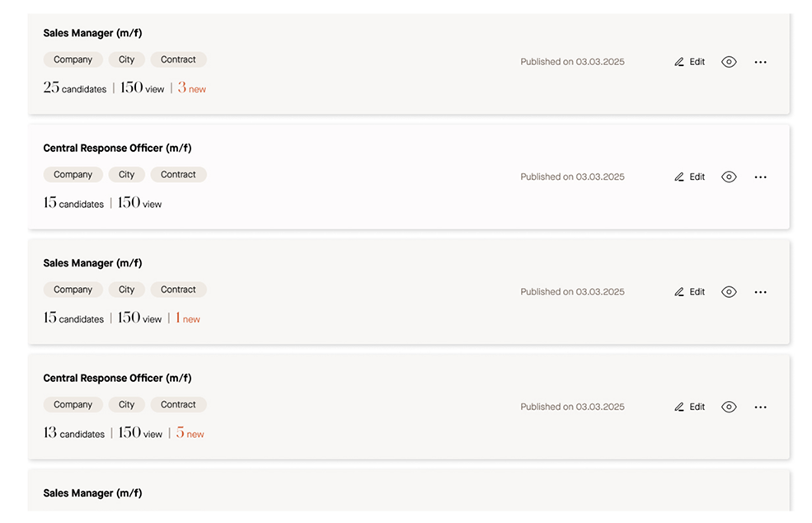Click the eye icon on the third Sales Manager listing
The height and width of the screenshot is (523, 812).
coord(729,291)
